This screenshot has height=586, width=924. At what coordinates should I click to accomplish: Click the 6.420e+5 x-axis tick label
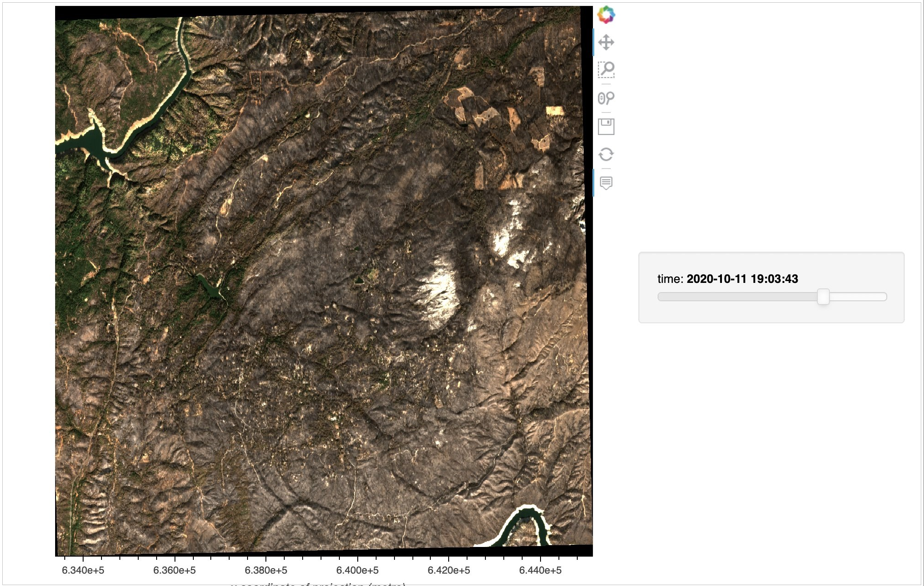(449, 570)
